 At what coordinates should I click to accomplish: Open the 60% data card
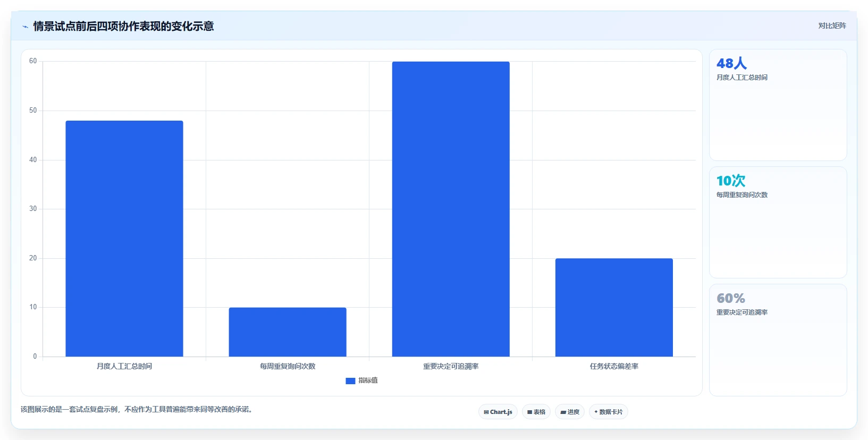(778, 340)
